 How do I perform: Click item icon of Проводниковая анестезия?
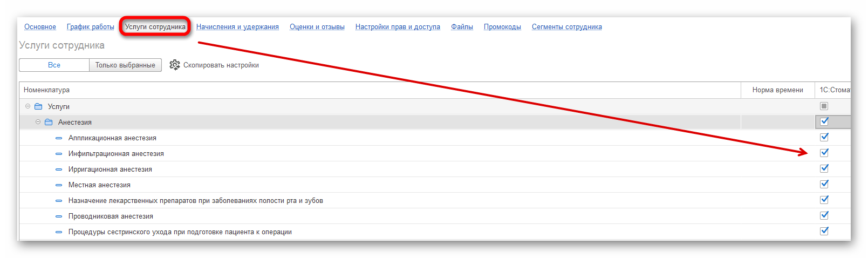click(59, 216)
